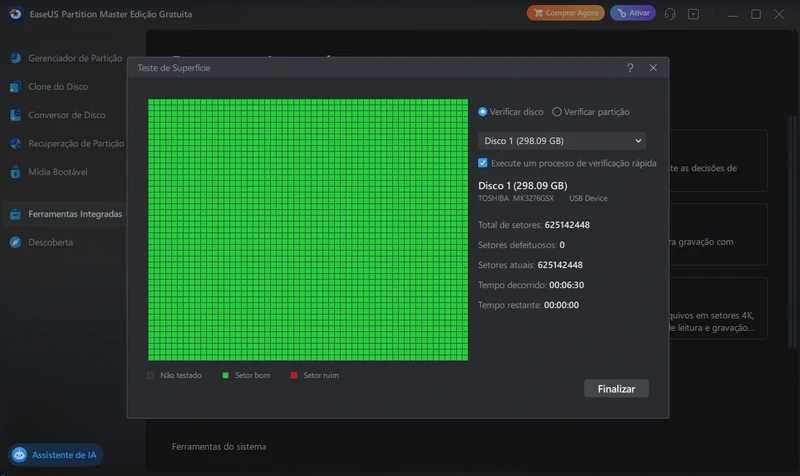The width and height of the screenshot is (800, 476).
Task: Open the Disco 1 (298.09 GB) dropdown
Action: (562, 141)
